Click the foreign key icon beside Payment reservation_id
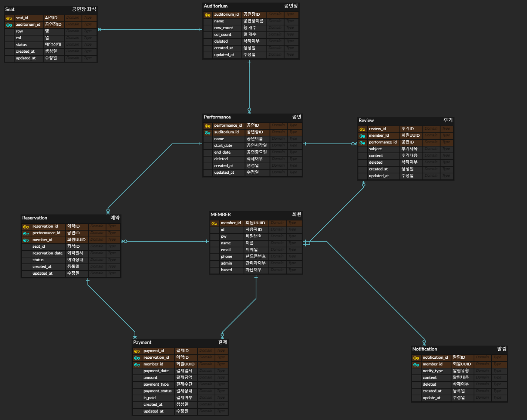527x420 pixels. point(137,358)
